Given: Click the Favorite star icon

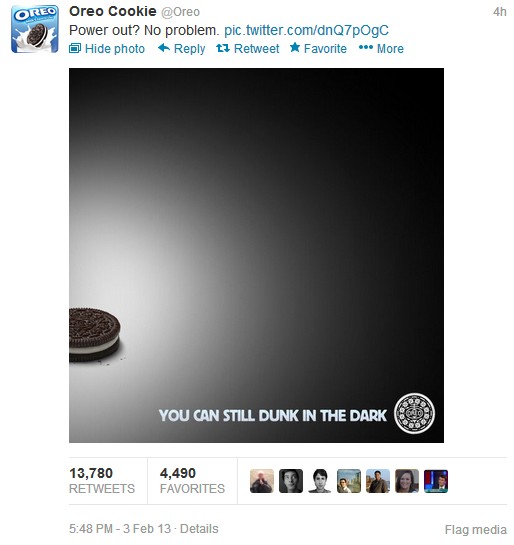Looking at the screenshot, I should point(295,48).
